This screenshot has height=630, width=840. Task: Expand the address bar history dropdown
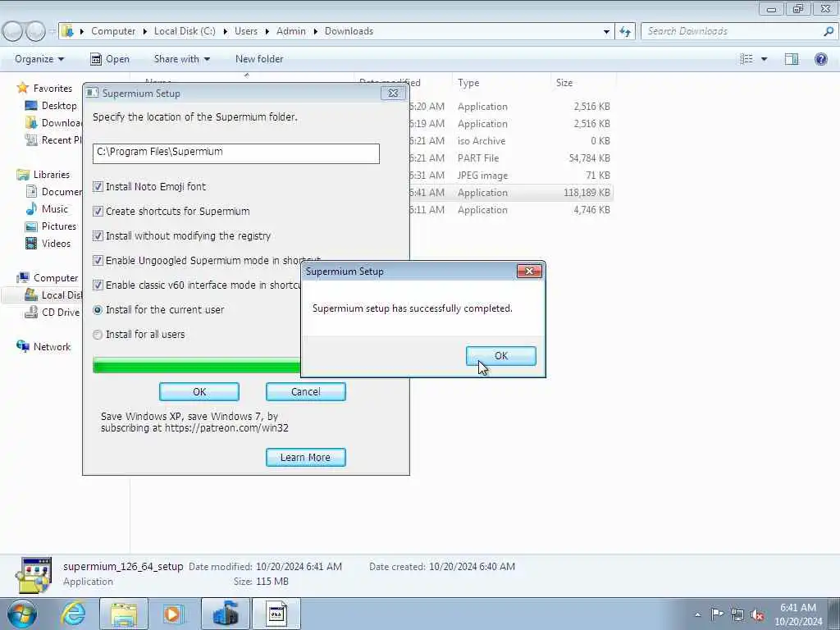coord(606,31)
